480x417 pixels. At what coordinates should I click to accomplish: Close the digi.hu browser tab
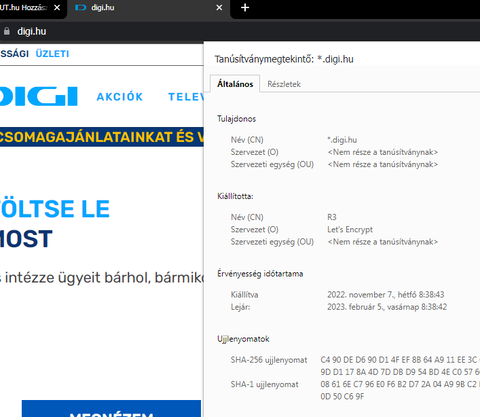tap(219, 7)
